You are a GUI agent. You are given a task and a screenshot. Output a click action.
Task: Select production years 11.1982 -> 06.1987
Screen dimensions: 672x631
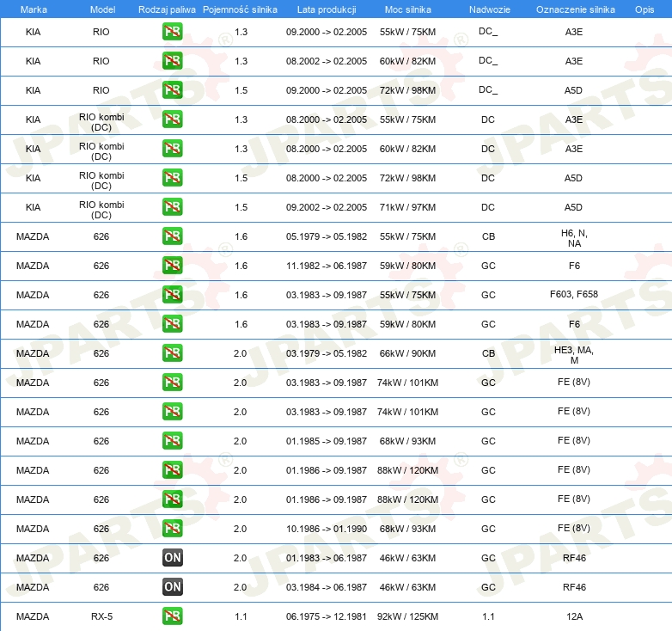coord(327,266)
